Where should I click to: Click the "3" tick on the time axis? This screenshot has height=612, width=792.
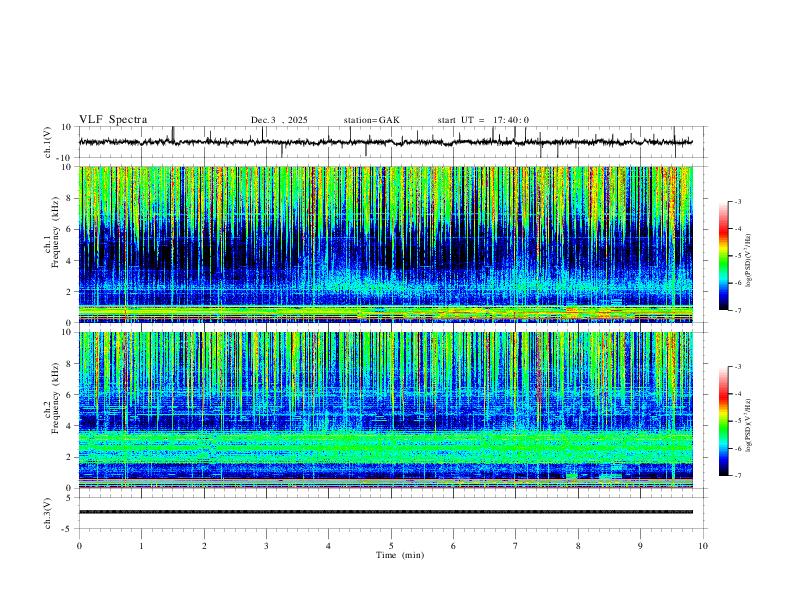pos(266,546)
